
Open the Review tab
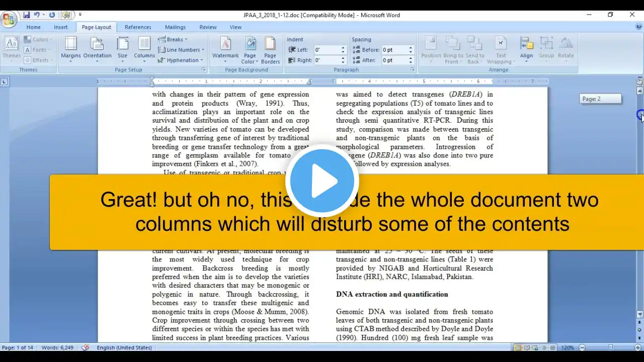(208, 27)
